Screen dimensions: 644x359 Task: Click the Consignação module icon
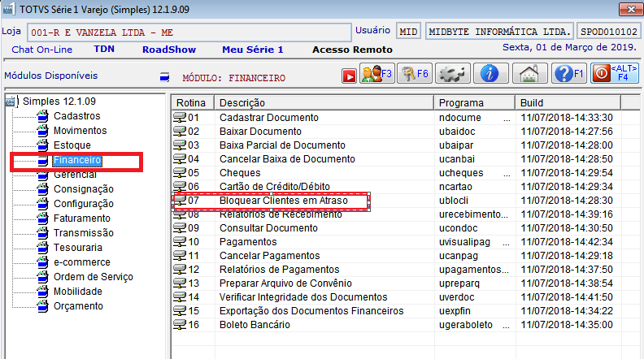[x=43, y=189]
